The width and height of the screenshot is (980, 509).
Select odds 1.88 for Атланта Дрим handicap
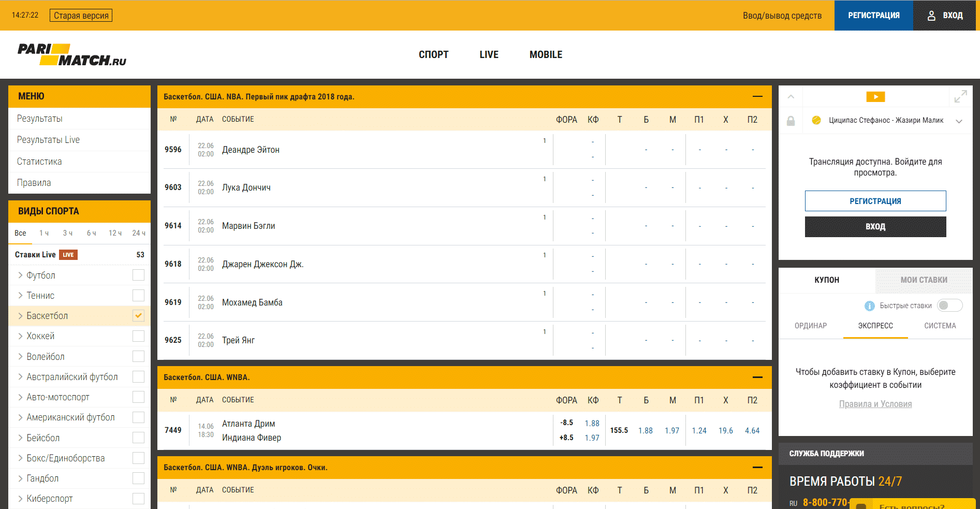pyautogui.click(x=592, y=424)
